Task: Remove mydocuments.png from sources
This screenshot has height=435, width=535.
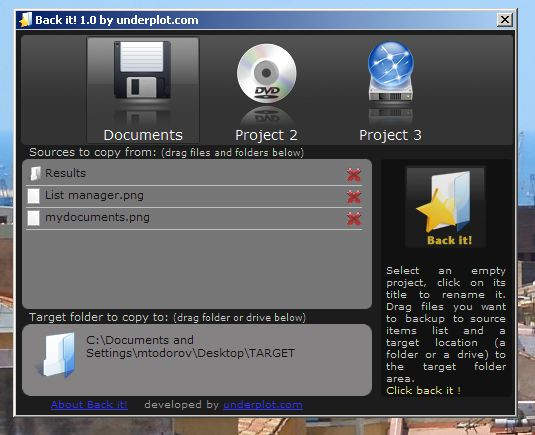Action: click(354, 219)
